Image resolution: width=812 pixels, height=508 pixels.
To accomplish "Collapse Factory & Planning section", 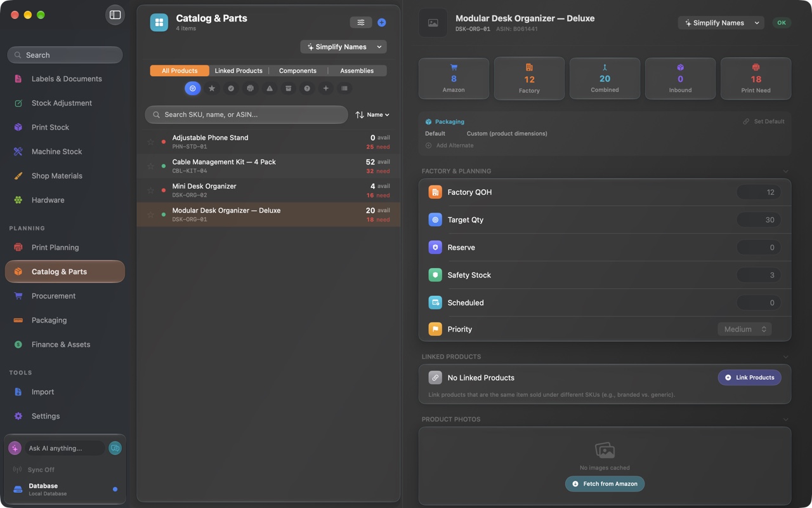I will pos(786,171).
